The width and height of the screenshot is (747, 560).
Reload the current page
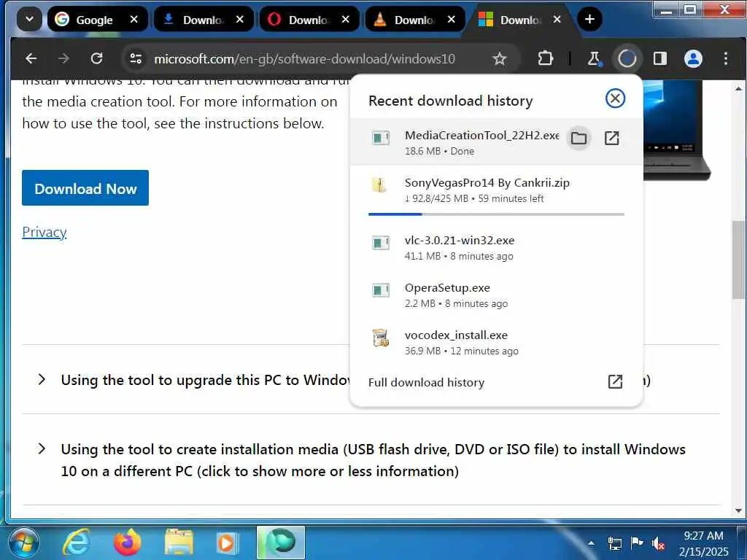pos(97,58)
